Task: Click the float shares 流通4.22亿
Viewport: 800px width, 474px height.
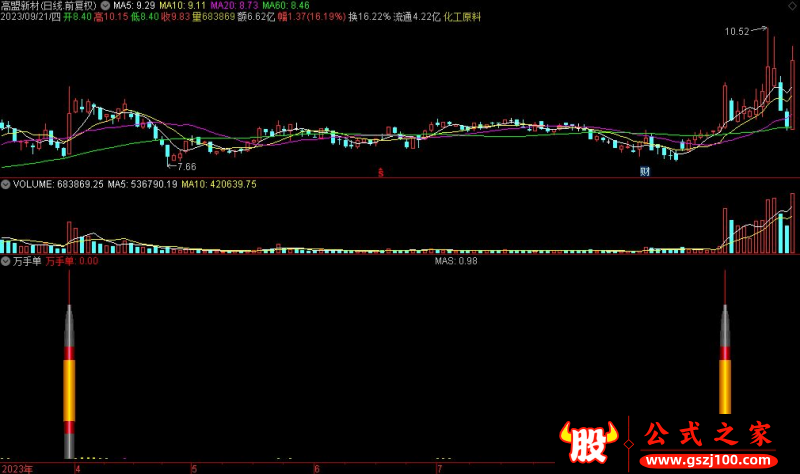Action: tap(417, 17)
